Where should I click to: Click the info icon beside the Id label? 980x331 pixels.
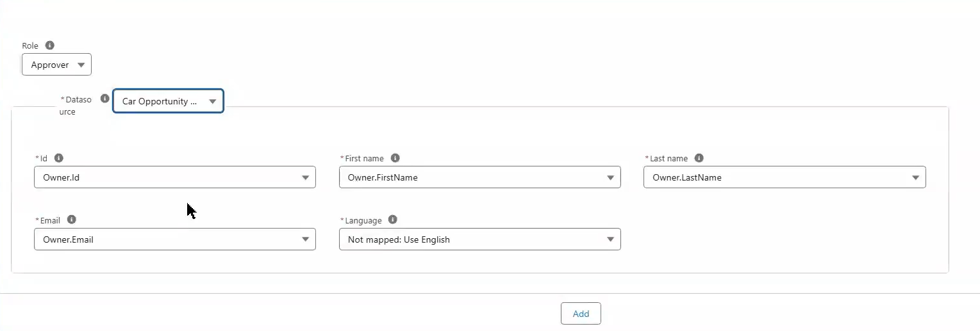59,157
